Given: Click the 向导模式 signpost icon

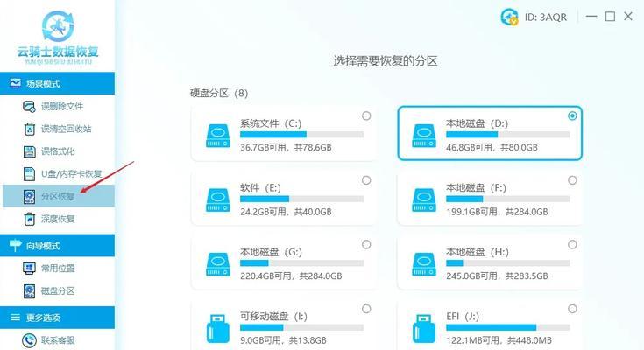Looking at the screenshot, I should (15, 245).
